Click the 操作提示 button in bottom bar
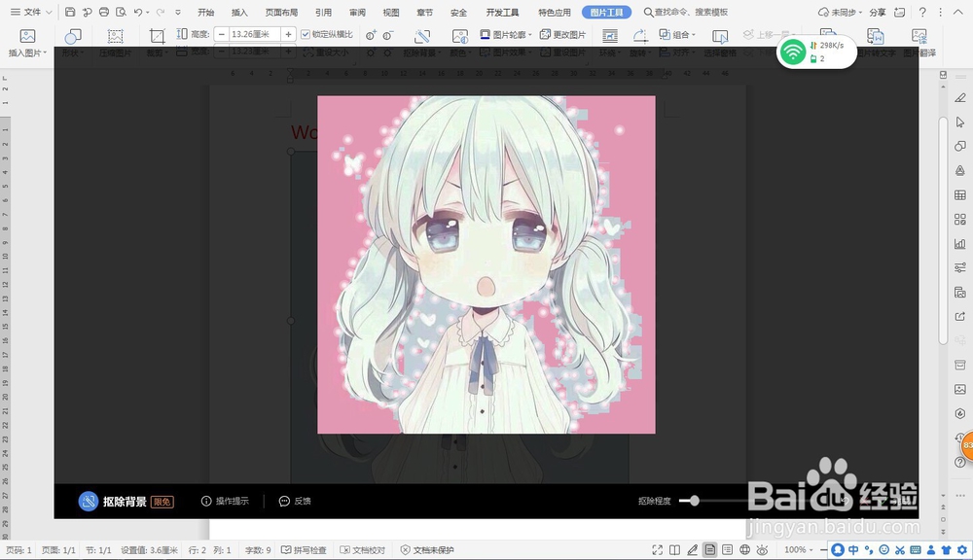The height and width of the screenshot is (560, 973). 225,501
